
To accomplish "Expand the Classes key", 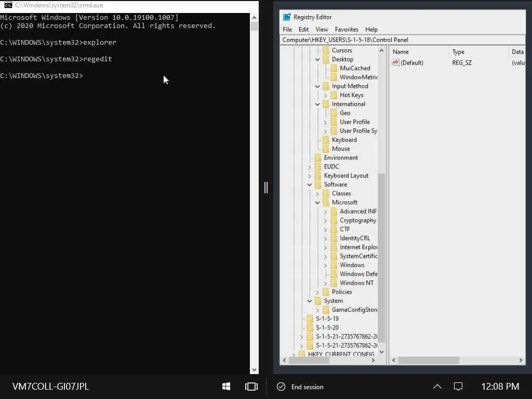I will pos(317,194).
